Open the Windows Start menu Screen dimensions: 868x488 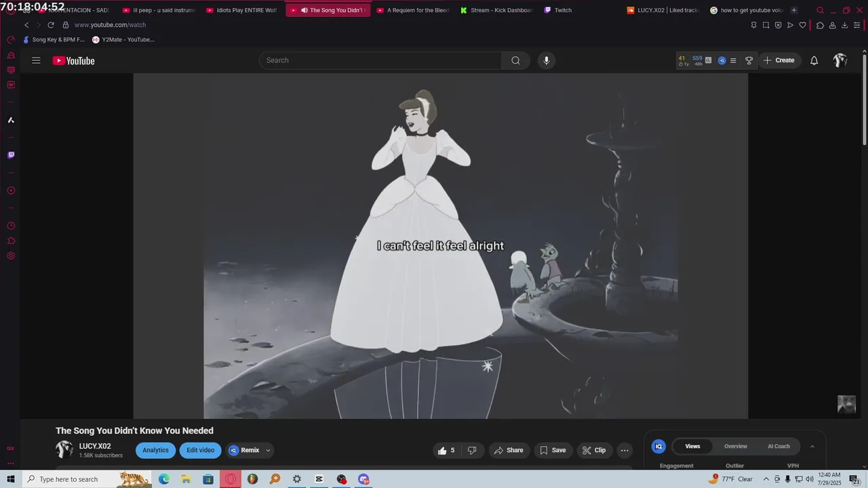pos(11,479)
